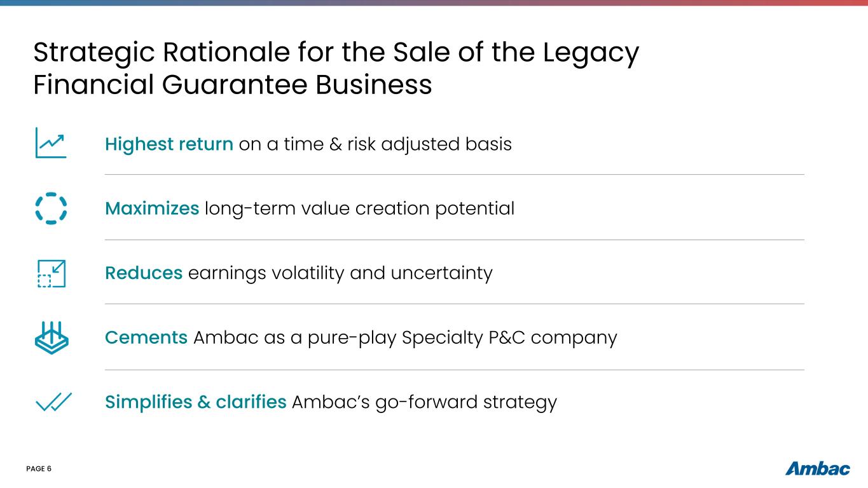
Task: Click the Ambac logo
Action: [818, 469]
